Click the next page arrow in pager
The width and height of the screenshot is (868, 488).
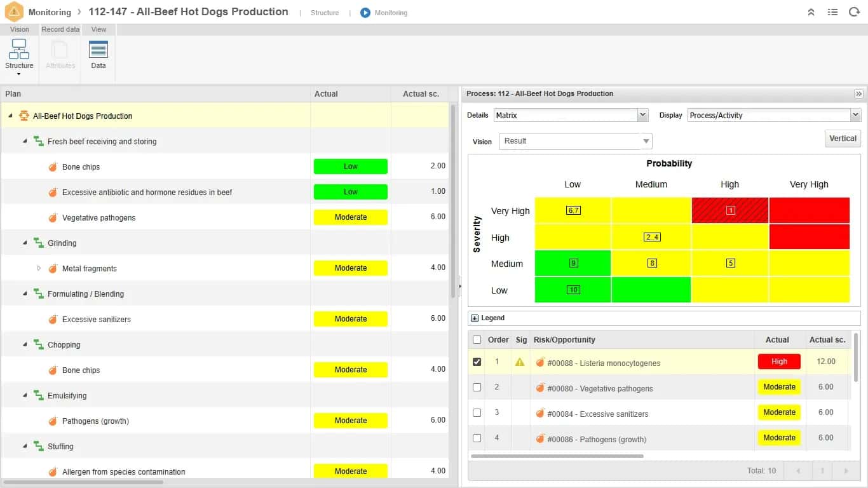[846, 471]
